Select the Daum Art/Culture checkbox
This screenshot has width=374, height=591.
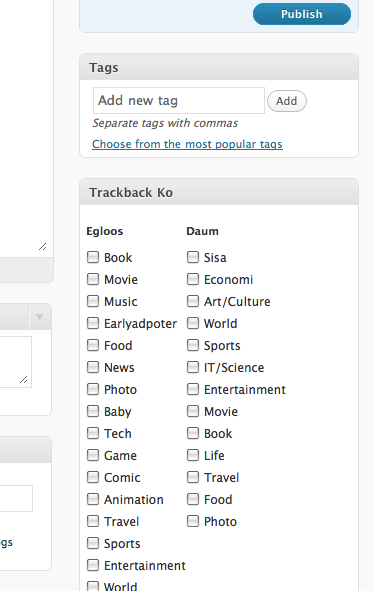(x=193, y=301)
